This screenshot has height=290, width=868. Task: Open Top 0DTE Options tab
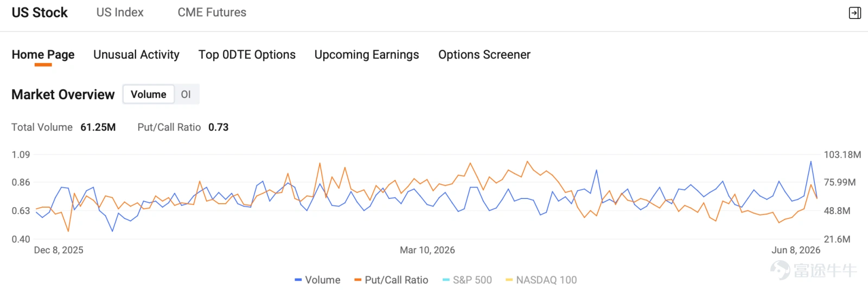pyautogui.click(x=247, y=55)
